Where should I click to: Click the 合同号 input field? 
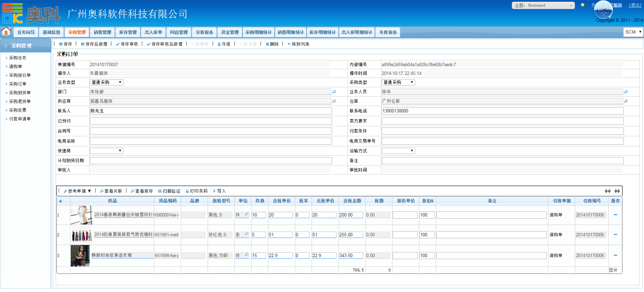211,131
